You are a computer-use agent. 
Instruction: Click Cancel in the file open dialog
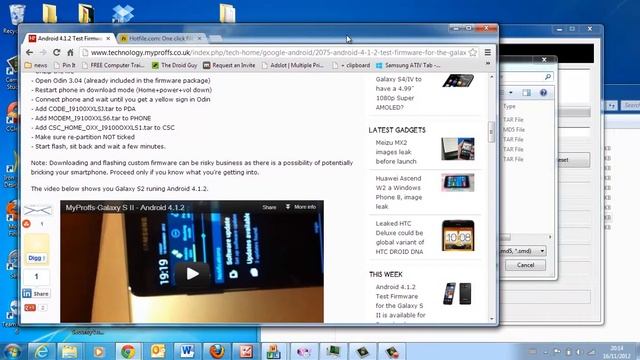coord(525,265)
